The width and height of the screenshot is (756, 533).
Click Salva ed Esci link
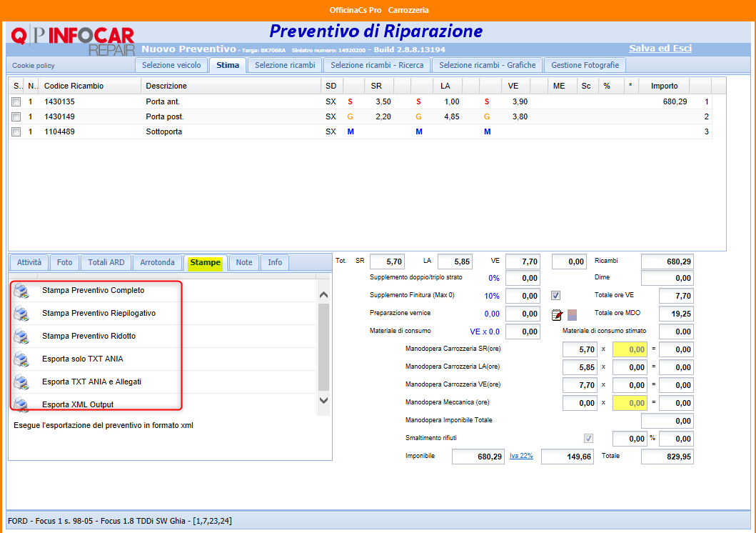point(660,49)
